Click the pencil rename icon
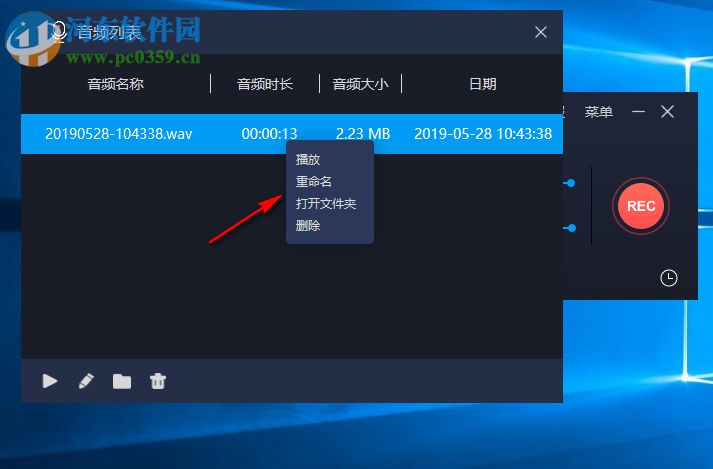Image resolution: width=713 pixels, height=469 pixels. [x=86, y=381]
